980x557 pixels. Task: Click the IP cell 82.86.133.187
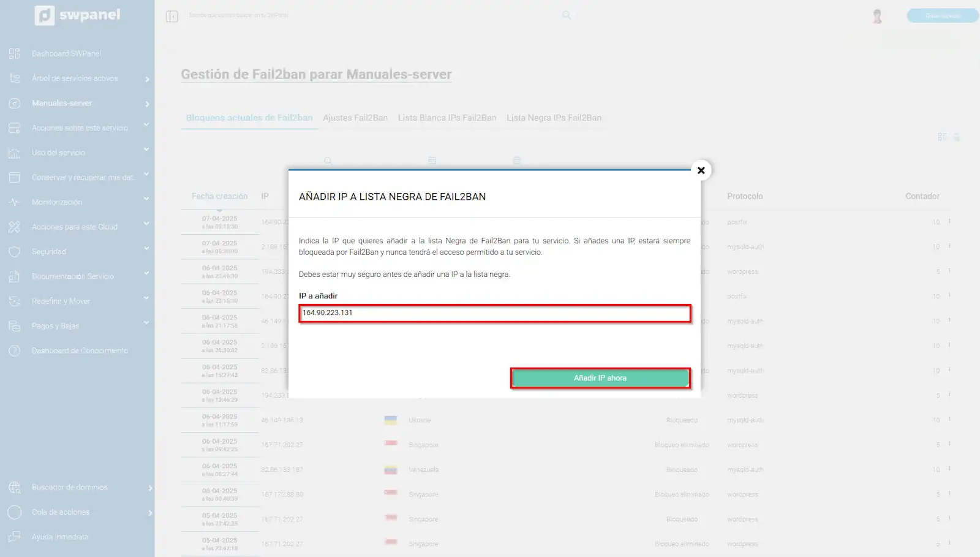pos(282,470)
